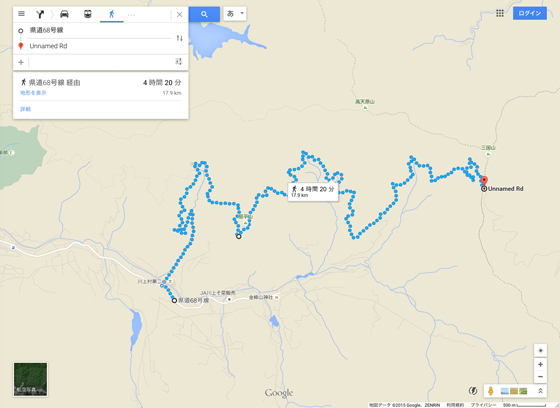
Task: Switch to the walking travel mode tab
Action: [x=112, y=14]
